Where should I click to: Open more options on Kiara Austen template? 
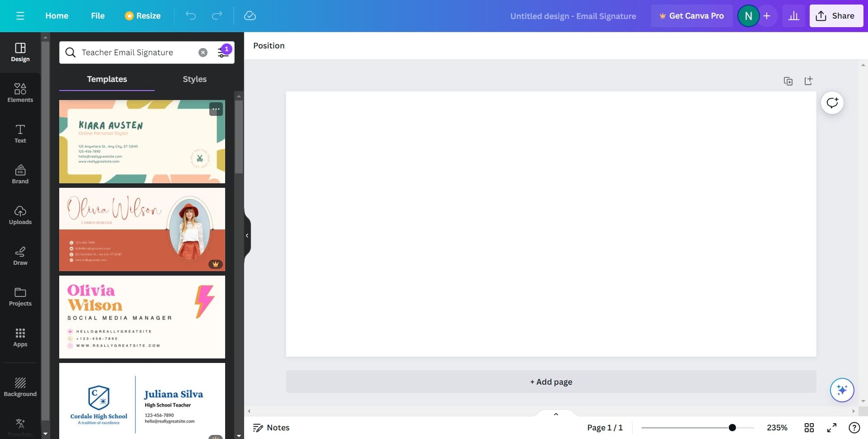pos(216,109)
